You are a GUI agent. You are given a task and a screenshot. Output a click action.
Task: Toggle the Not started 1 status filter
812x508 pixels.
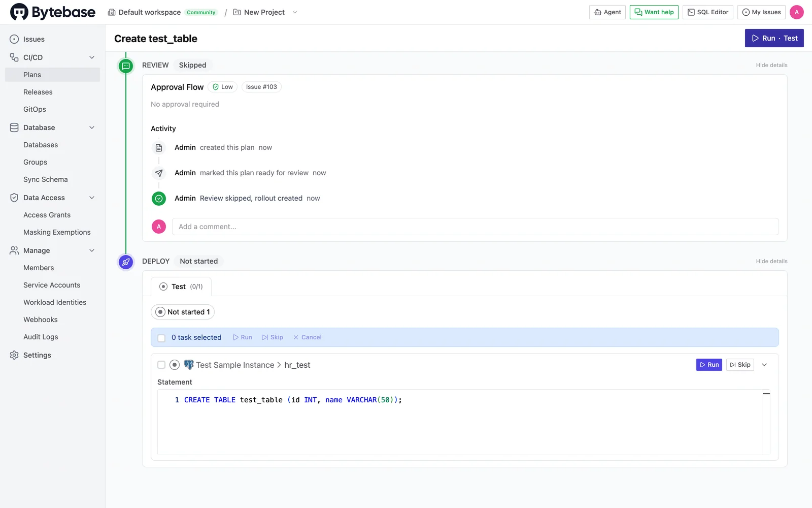pyautogui.click(x=183, y=312)
